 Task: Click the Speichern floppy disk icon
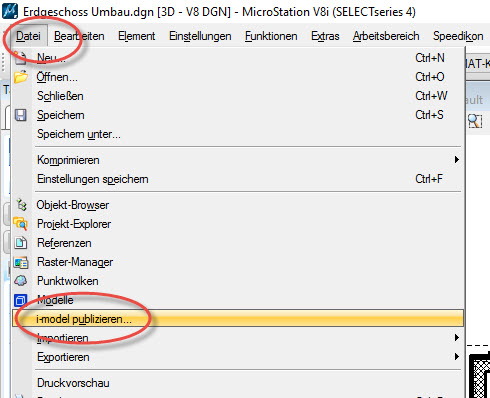click(21, 115)
